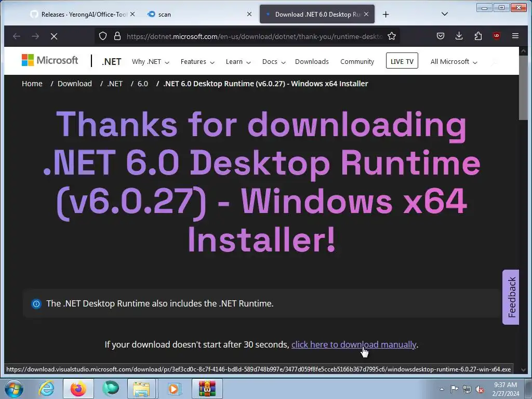The width and height of the screenshot is (532, 399).
Task: Close the Download .NET 6.0 tab
Action: click(x=366, y=14)
